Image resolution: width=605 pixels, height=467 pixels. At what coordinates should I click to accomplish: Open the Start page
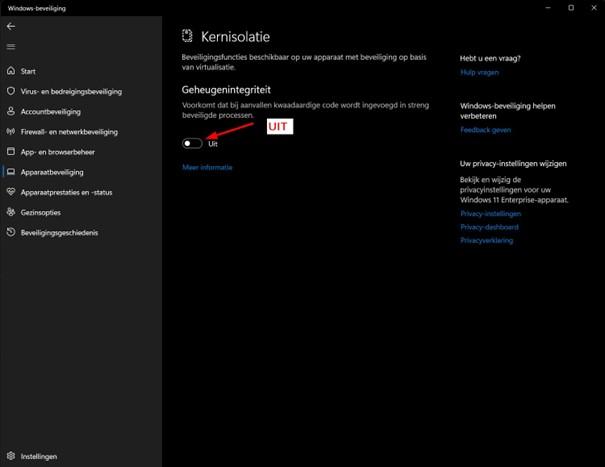click(28, 71)
